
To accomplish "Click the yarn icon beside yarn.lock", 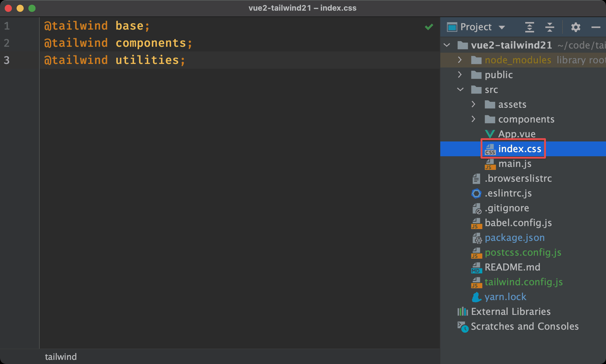I will (x=476, y=297).
